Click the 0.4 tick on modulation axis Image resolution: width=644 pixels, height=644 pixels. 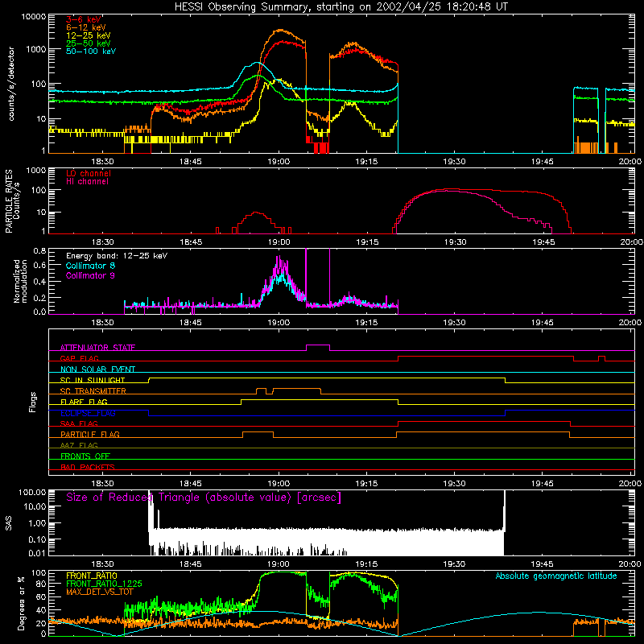(39, 281)
